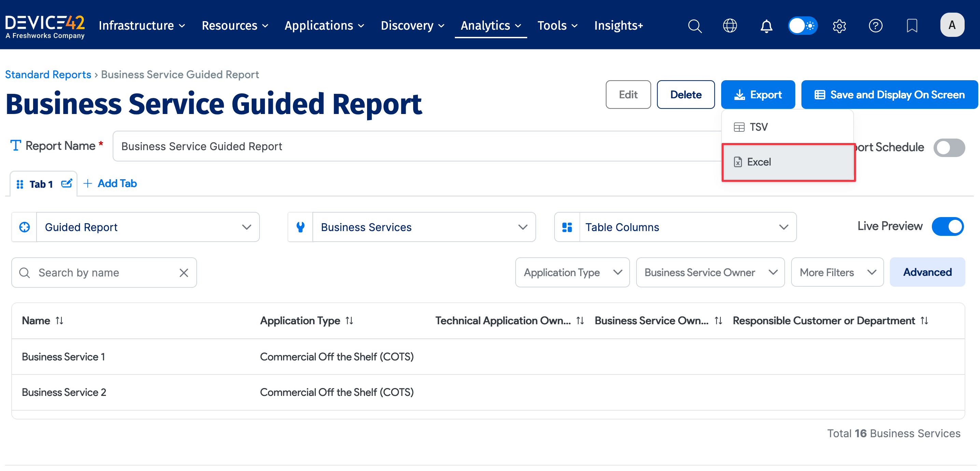This screenshot has height=471, width=980.
Task: Enable the Report Schedule toggle
Action: point(949,147)
